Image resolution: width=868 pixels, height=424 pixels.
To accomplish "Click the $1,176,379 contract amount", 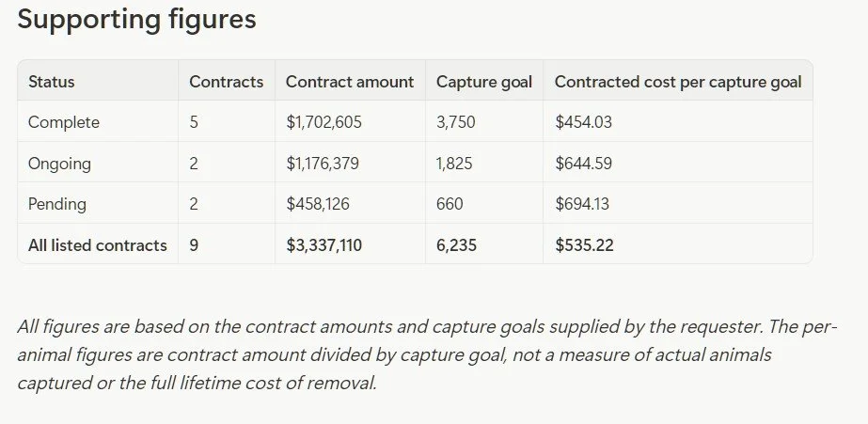I will tap(323, 164).
